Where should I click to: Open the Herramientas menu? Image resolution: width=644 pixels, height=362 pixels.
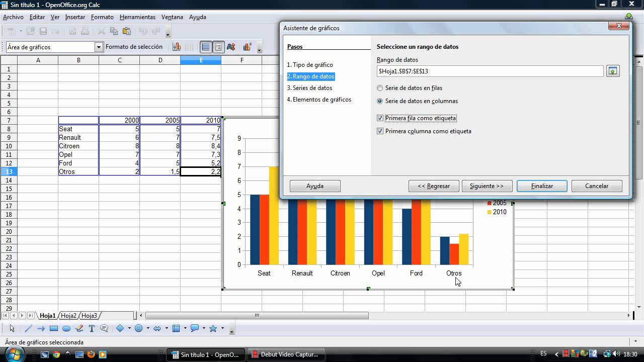[137, 17]
